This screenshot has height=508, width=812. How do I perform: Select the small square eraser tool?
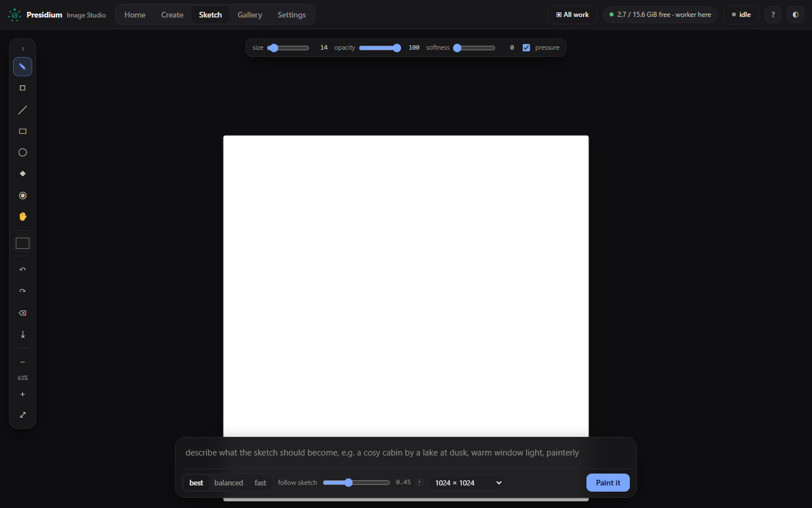23,88
